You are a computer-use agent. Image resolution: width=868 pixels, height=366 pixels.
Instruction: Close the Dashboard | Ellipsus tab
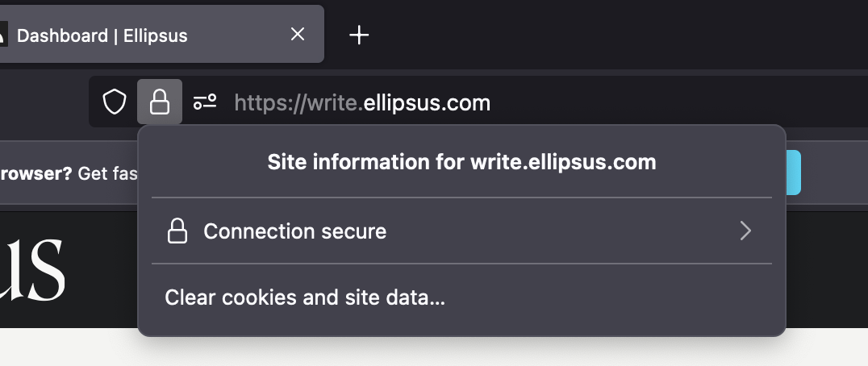pyautogui.click(x=298, y=35)
